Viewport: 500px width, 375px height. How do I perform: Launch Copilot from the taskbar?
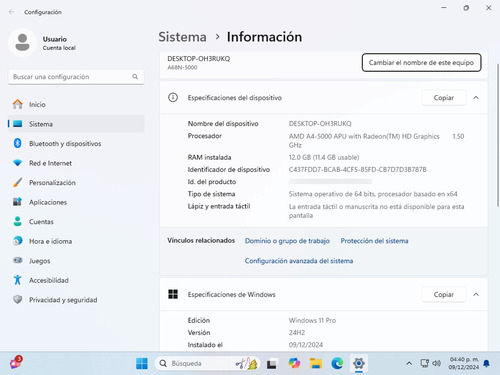tap(294, 363)
